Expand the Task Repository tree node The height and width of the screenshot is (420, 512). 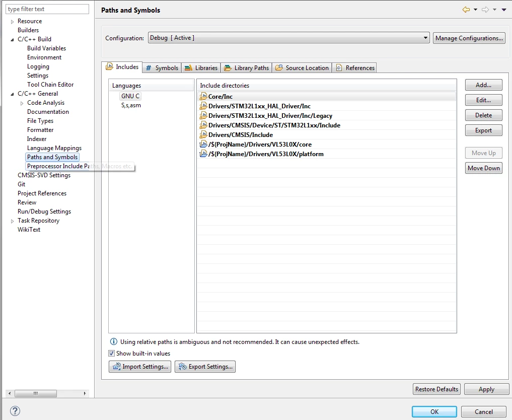pyautogui.click(x=12, y=221)
